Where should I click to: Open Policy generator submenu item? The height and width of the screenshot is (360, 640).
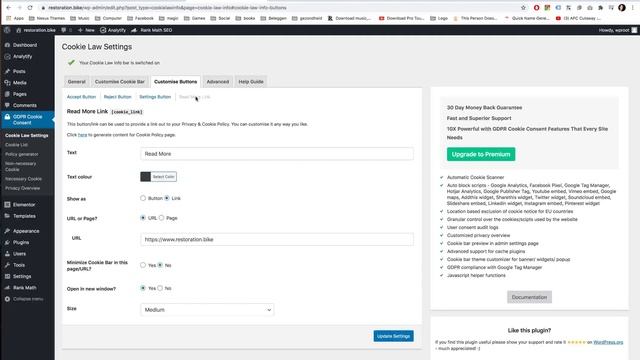(x=22, y=154)
